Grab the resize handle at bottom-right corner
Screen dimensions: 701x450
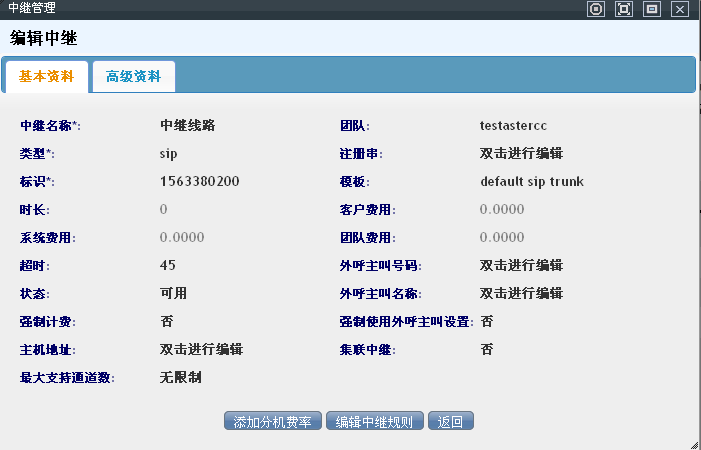[x=693, y=442]
